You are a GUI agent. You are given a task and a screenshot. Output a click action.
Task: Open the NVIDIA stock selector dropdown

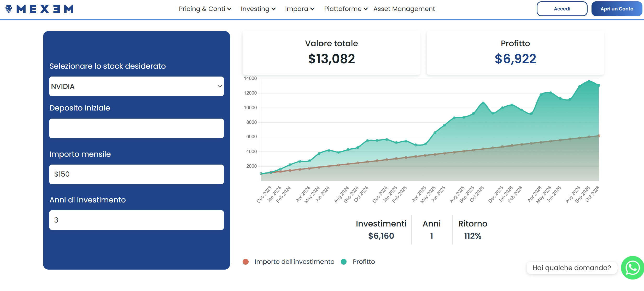[137, 86]
